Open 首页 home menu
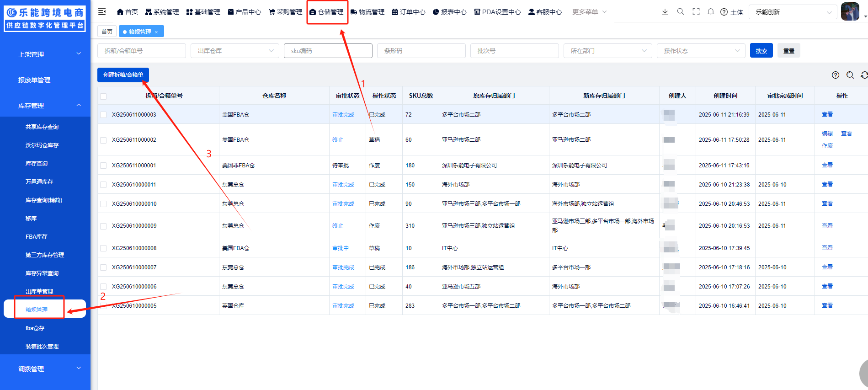868x390 pixels. 127,12
